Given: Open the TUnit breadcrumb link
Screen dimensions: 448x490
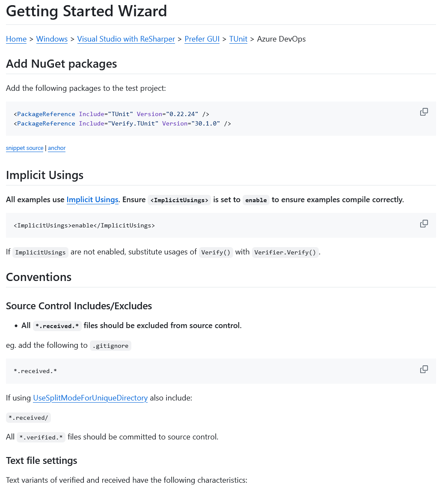Looking at the screenshot, I should (x=238, y=39).
